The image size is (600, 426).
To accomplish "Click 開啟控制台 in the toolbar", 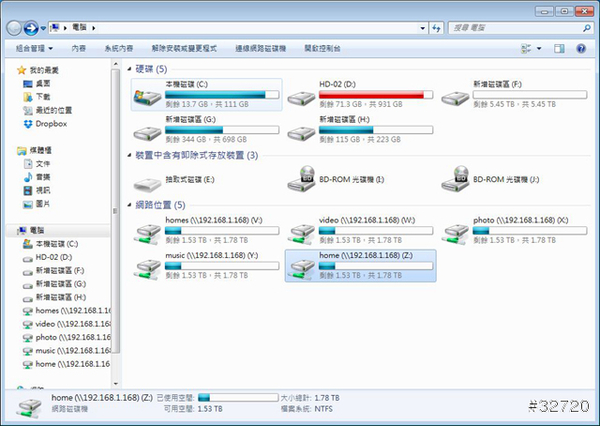I will click(x=322, y=49).
